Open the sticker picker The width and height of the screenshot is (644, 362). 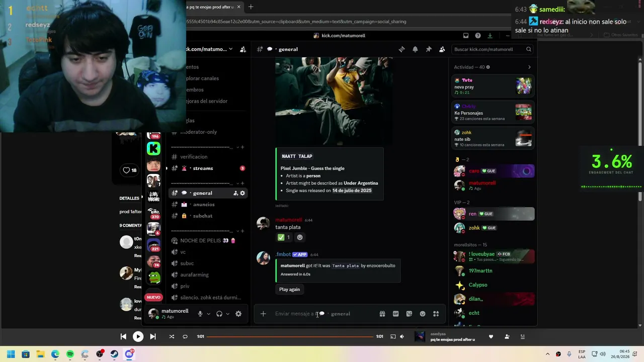tap(409, 314)
